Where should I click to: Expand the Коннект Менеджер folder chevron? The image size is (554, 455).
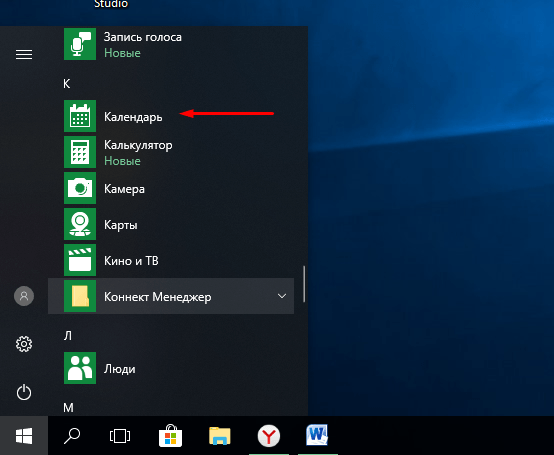point(282,296)
